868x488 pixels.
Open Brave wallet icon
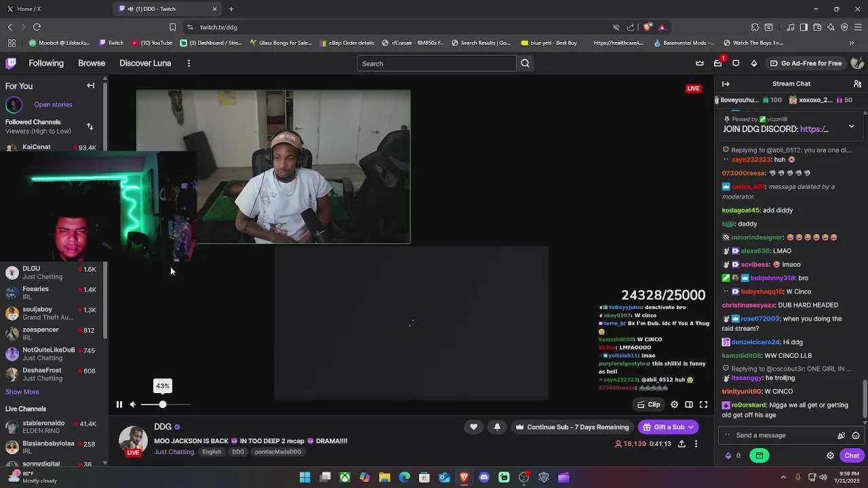[817, 27]
